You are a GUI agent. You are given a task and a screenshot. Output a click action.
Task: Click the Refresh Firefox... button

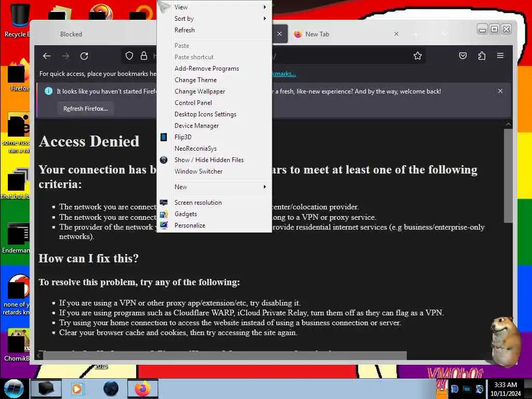(x=86, y=109)
